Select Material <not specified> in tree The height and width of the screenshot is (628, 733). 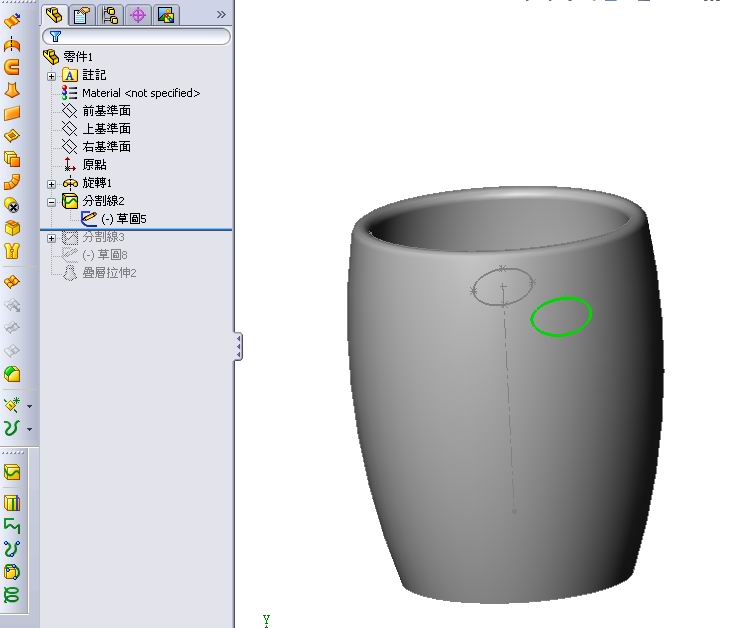(x=141, y=93)
